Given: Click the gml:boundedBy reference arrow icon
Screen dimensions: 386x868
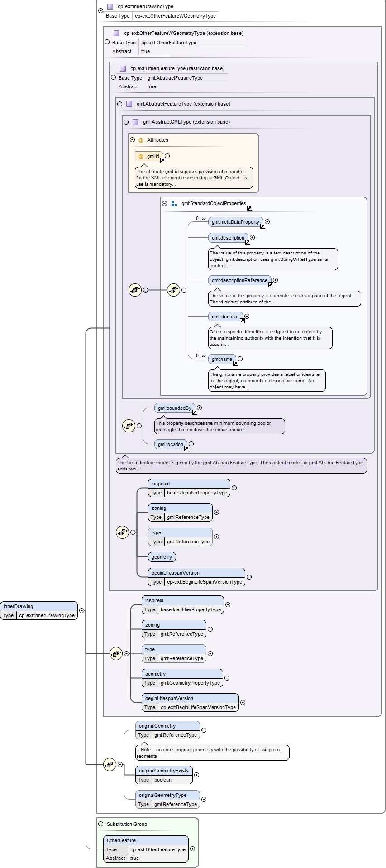Looking at the screenshot, I should tap(195, 412).
